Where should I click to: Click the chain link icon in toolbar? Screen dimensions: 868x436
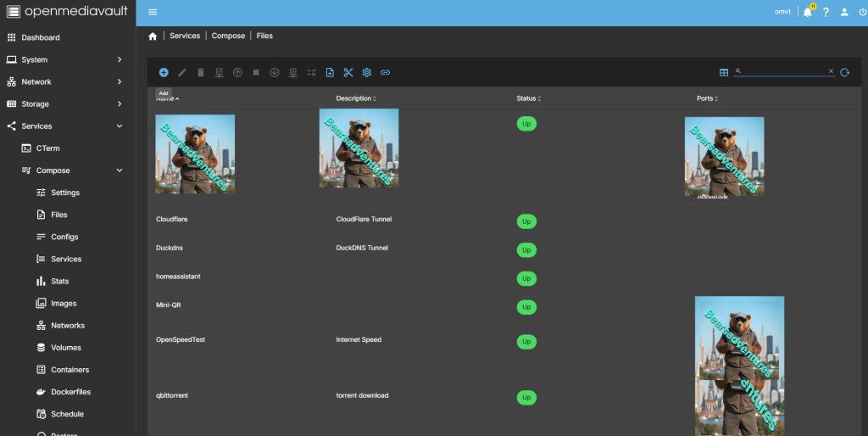[x=385, y=73]
